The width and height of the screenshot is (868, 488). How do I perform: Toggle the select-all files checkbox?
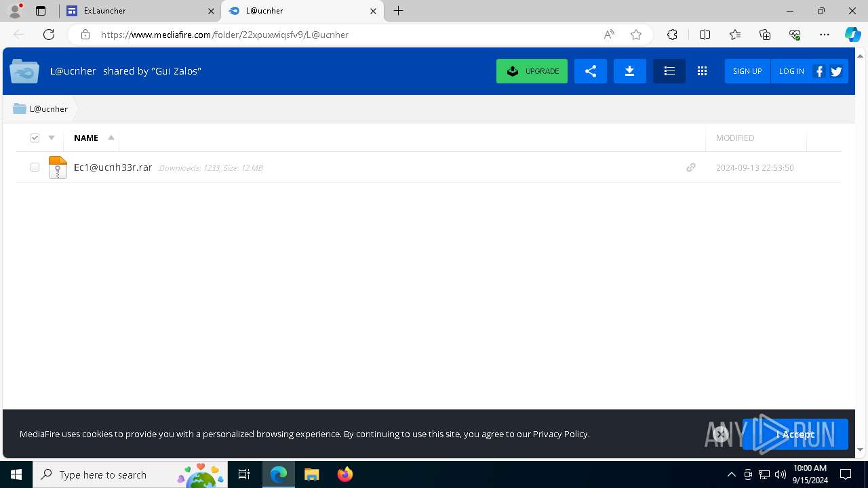tap(35, 138)
